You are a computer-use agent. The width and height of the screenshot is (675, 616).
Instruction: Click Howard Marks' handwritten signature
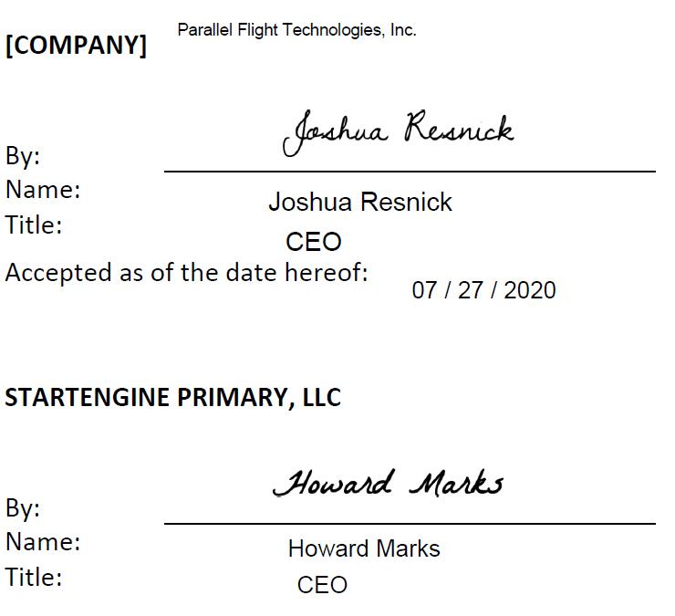pos(388,484)
